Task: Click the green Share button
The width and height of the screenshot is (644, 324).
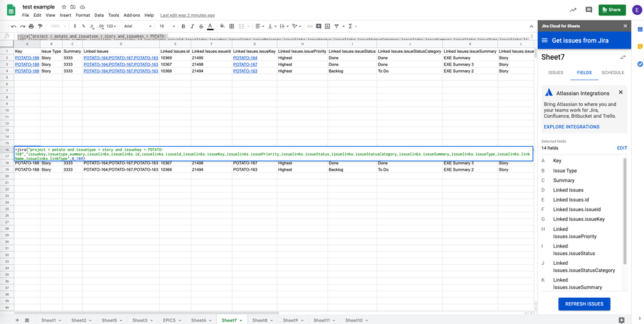Action: pos(612,10)
